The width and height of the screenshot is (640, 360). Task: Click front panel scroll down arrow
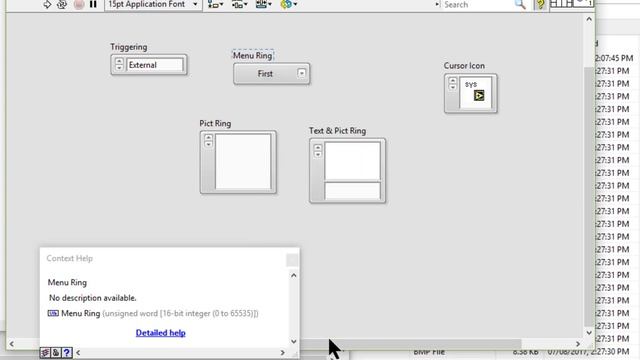click(589, 333)
